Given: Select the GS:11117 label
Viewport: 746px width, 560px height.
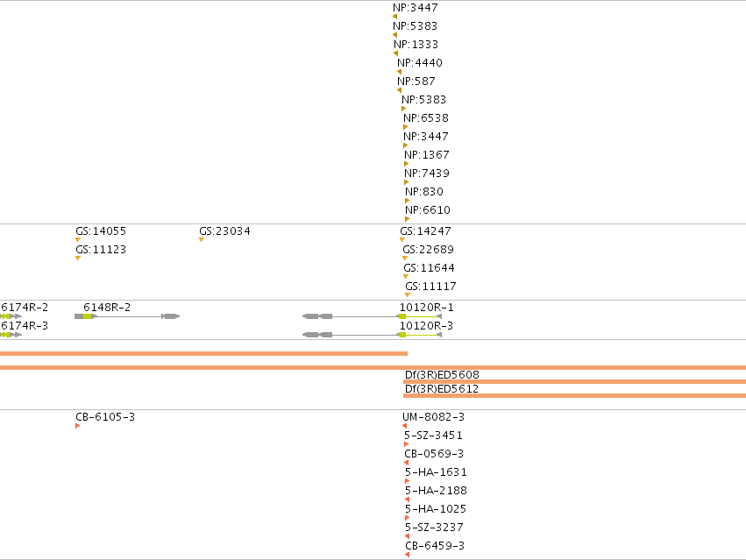Looking at the screenshot, I should (430, 287).
